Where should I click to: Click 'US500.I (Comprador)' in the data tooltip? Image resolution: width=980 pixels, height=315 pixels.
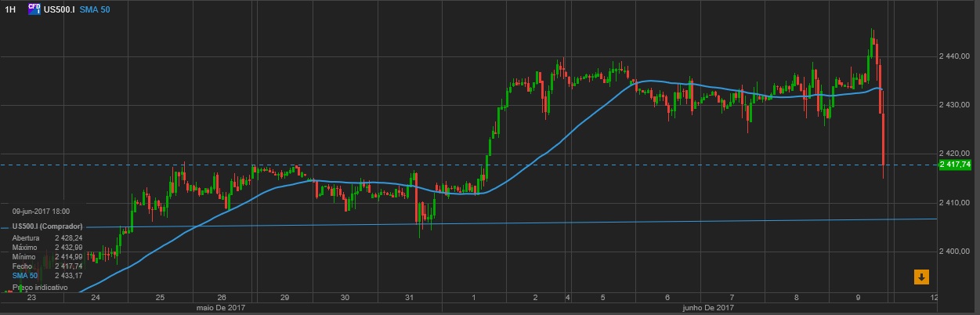(47, 226)
